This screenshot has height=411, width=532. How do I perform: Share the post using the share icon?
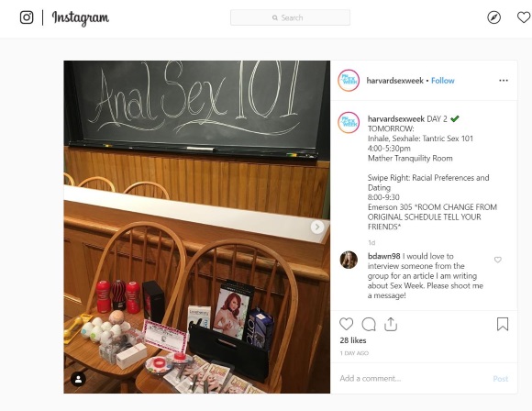coord(391,324)
